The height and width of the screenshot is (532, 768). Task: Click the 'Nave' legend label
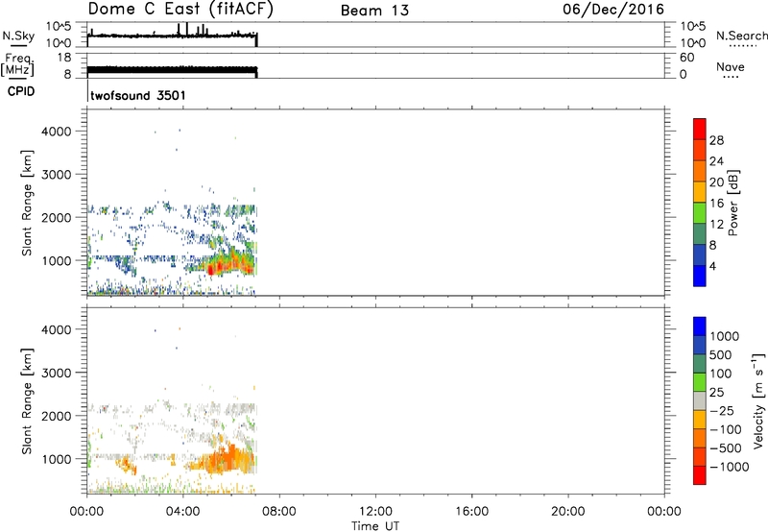731,66
